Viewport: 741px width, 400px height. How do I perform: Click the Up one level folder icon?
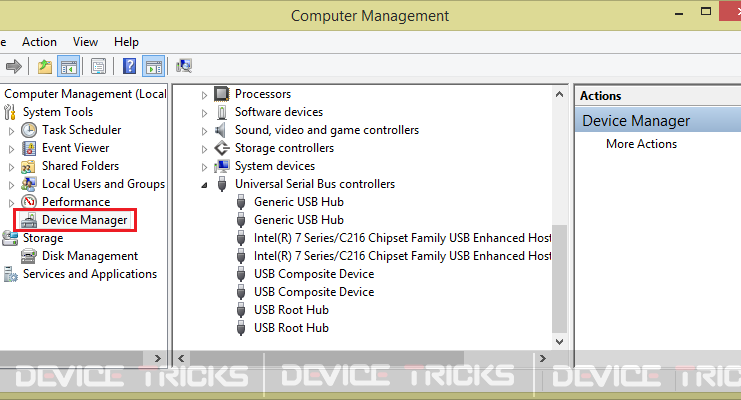(45, 66)
